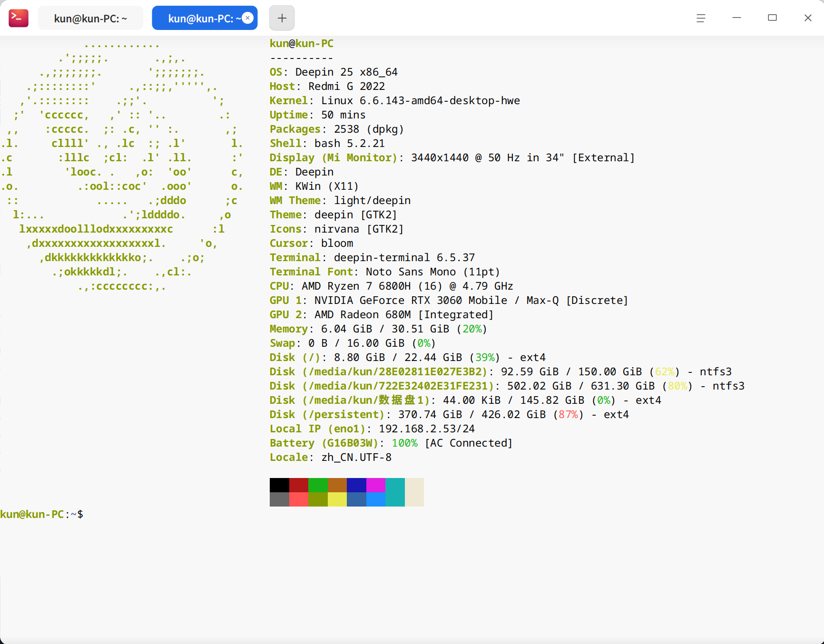The height and width of the screenshot is (644, 824).
Task: Click the Disk (/) ext4 line
Action: pos(408,357)
